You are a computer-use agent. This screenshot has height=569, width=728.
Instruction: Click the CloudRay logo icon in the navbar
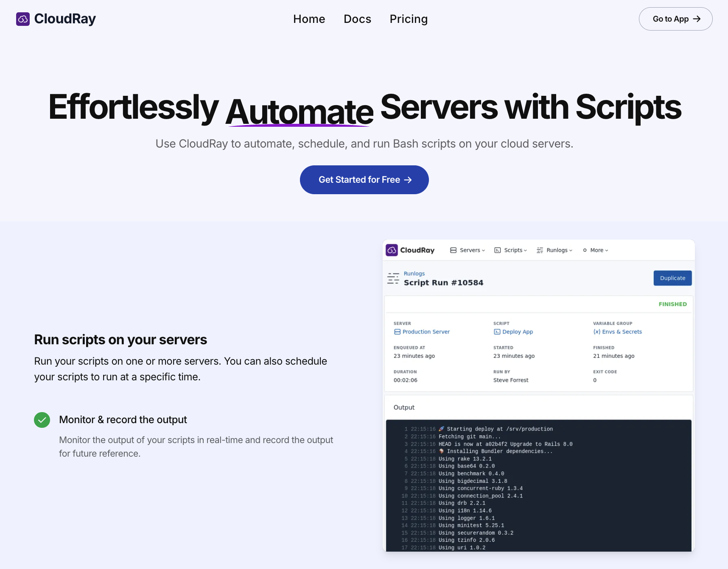23,19
